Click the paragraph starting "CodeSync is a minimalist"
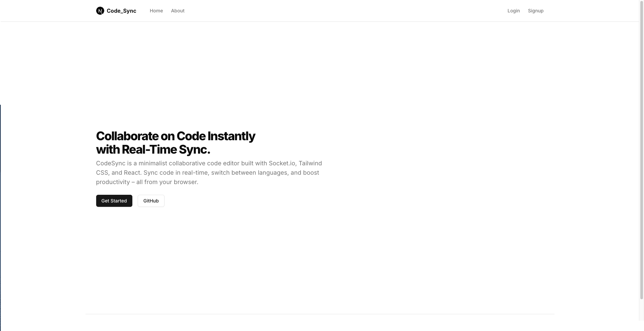This screenshot has width=644, height=331. coord(209,173)
